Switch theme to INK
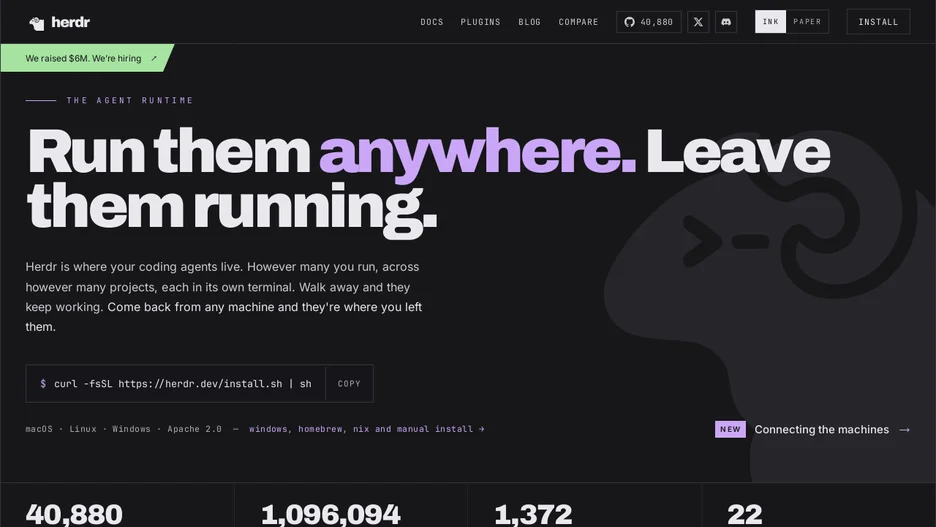The width and height of the screenshot is (936, 527). (770, 21)
